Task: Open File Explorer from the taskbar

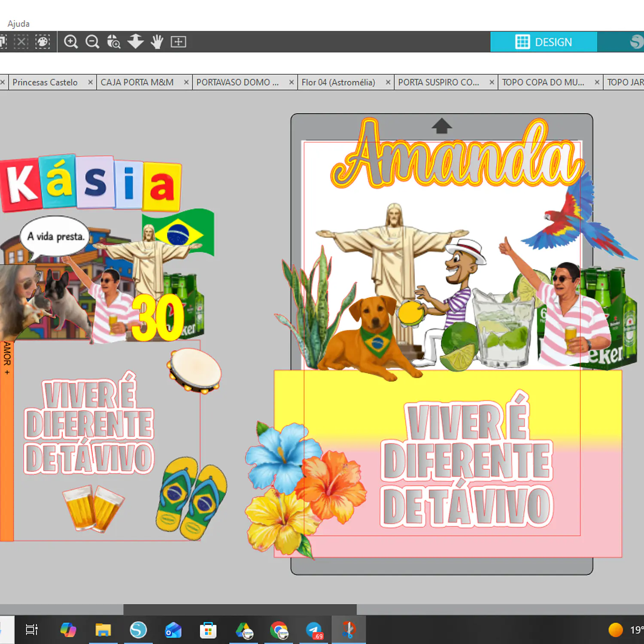Action: [103, 630]
